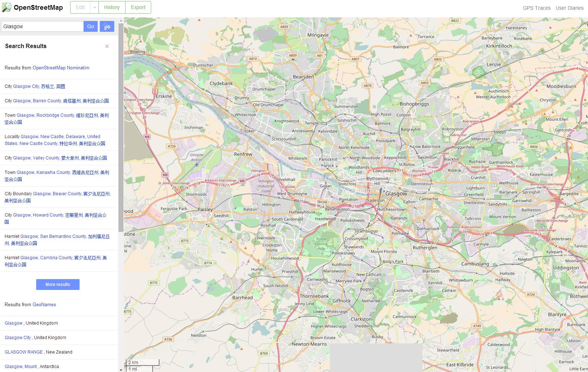The width and height of the screenshot is (588, 372).
Task: Click the Clydebank label on map
Action: coord(221,84)
